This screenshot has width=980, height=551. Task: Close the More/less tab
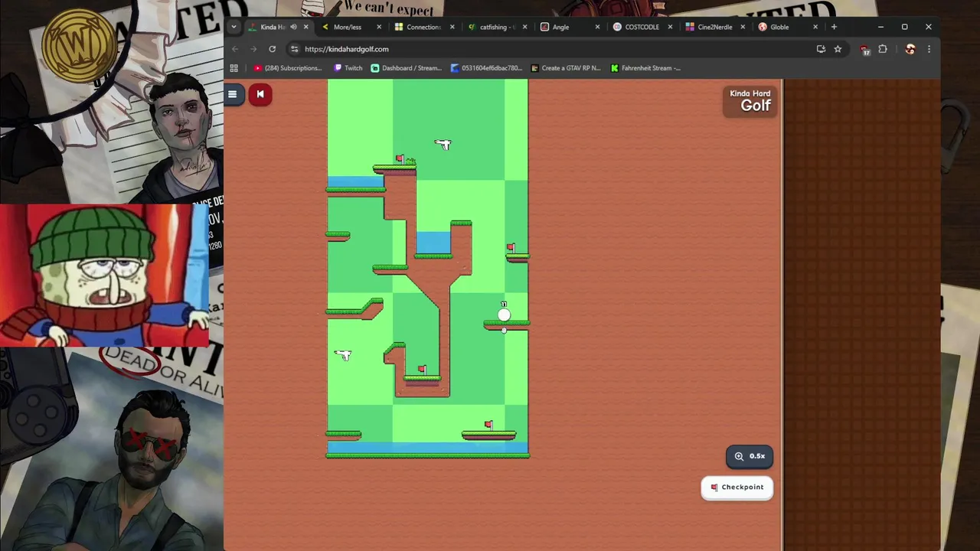(x=378, y=27)
